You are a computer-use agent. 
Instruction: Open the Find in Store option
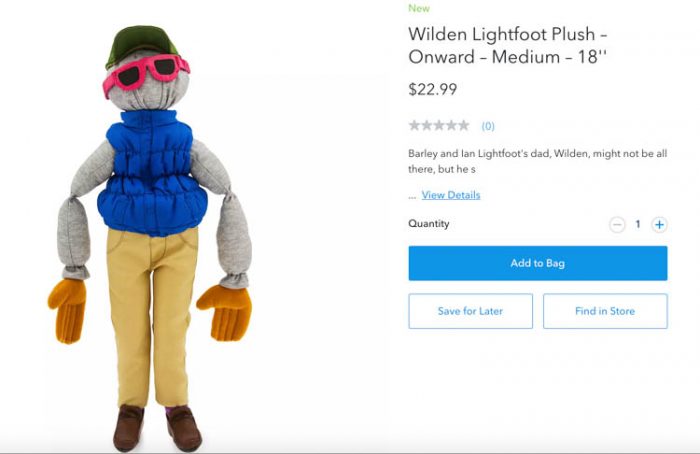point(605,311)
